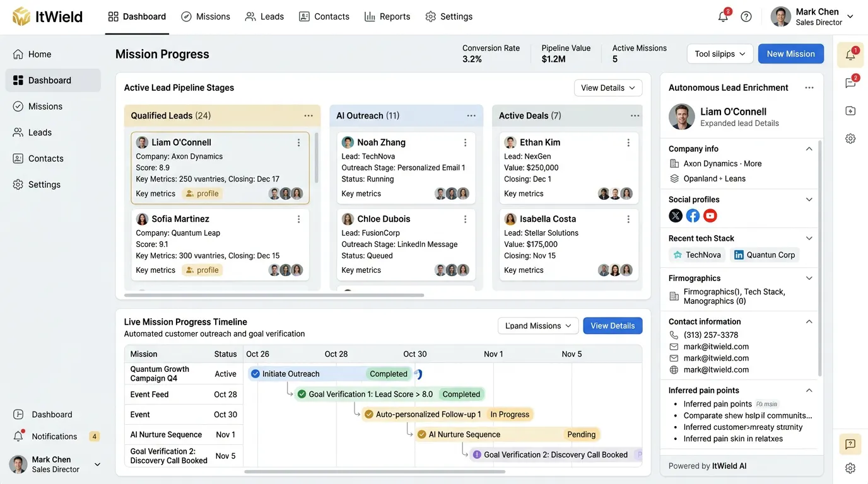Viewport: 868px width, 484px height.
Task: Click the add-panel plus icon in right rail
Action: click(850, 111)
